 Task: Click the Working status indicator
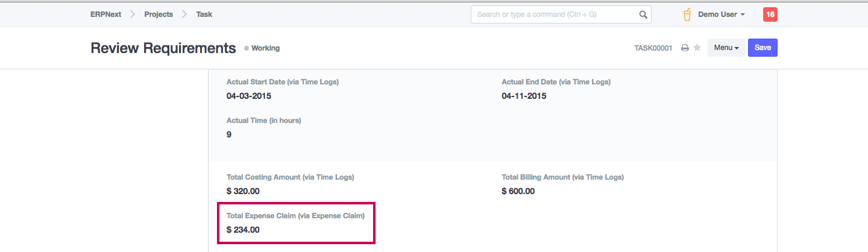click(x=262, y=48)
